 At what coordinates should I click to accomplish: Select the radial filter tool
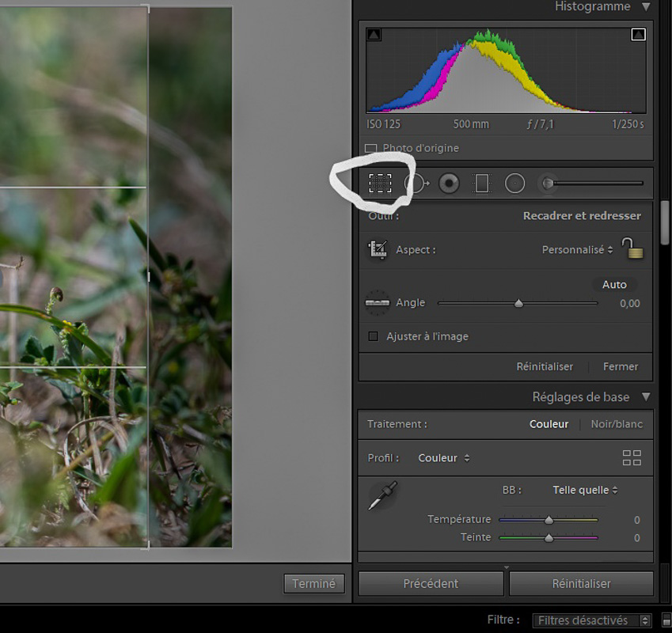(x=515, y=184)
